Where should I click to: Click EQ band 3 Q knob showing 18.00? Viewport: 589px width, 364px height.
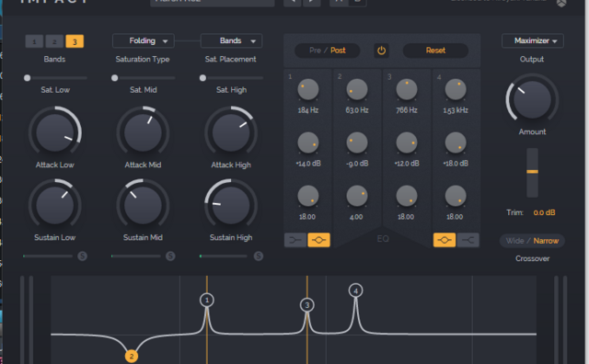pyautogui.click(x=407, y=196)
